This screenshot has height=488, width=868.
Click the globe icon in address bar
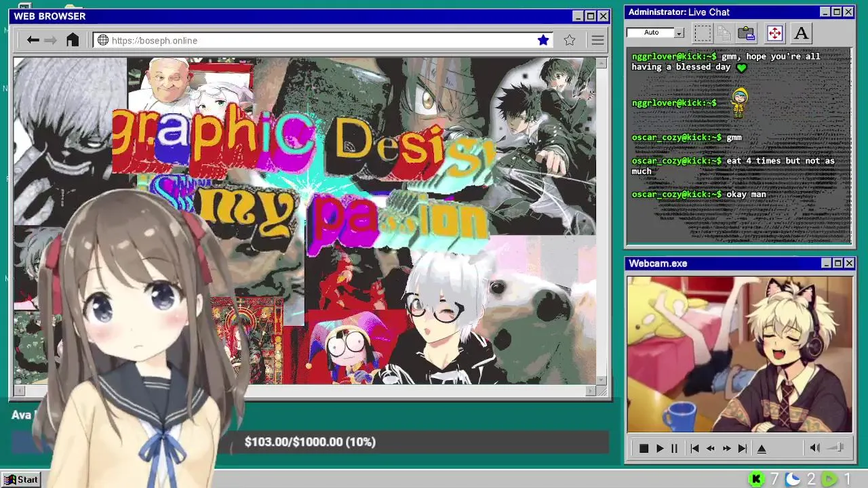point(103,41)
